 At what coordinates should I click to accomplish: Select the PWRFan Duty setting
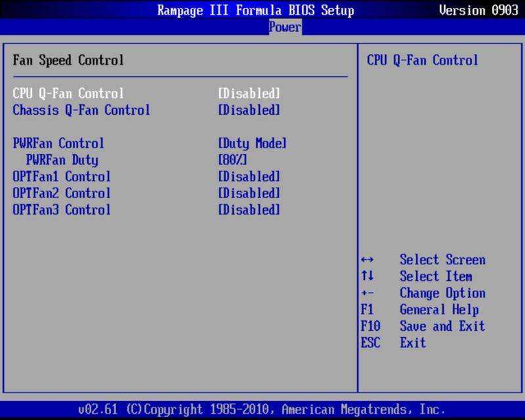tap(62, 159)
